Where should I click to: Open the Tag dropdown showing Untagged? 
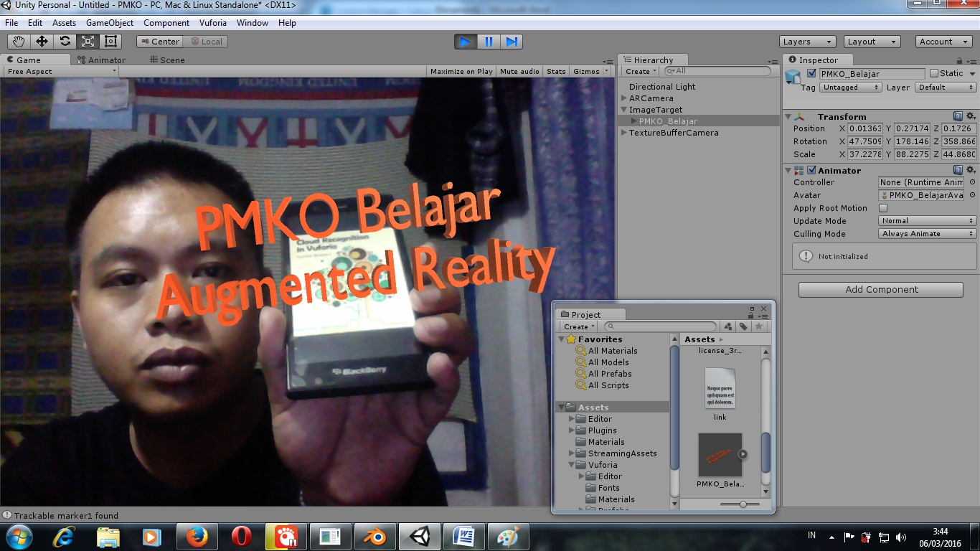pyautogui.click(x=851, y=88)
